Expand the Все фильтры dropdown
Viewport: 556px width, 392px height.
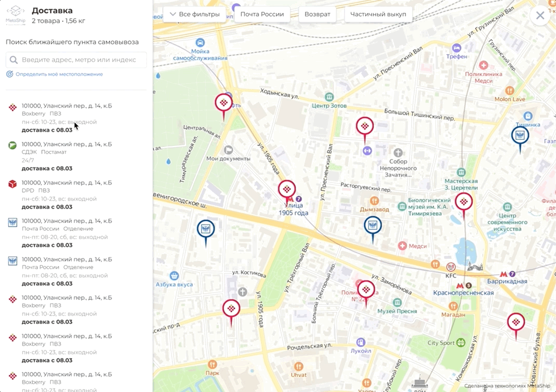coord(195,14)
